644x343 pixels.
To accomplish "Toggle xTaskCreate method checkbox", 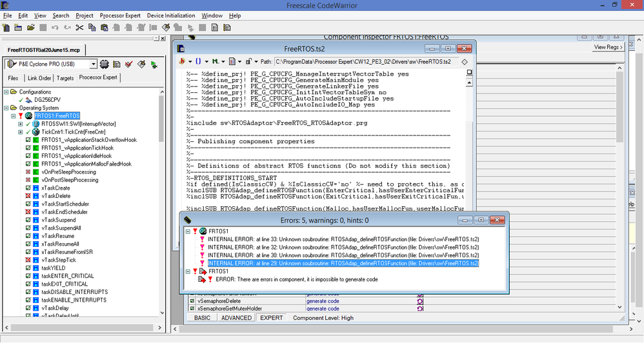I will [28, 188].
